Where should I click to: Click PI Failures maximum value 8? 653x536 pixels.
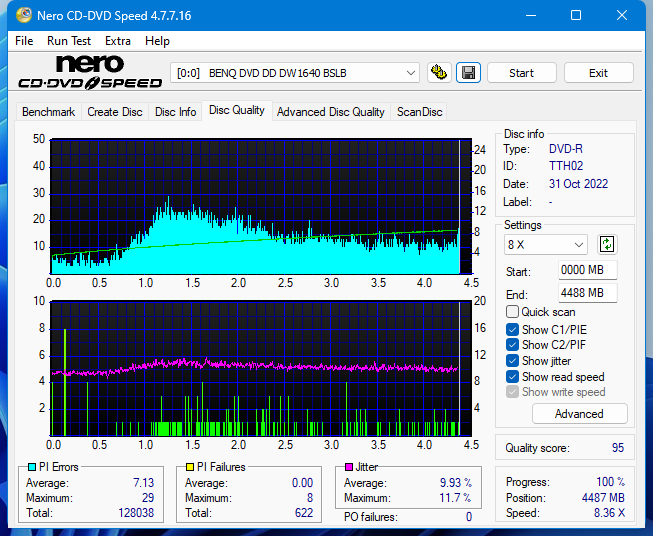tap(310, 498)
